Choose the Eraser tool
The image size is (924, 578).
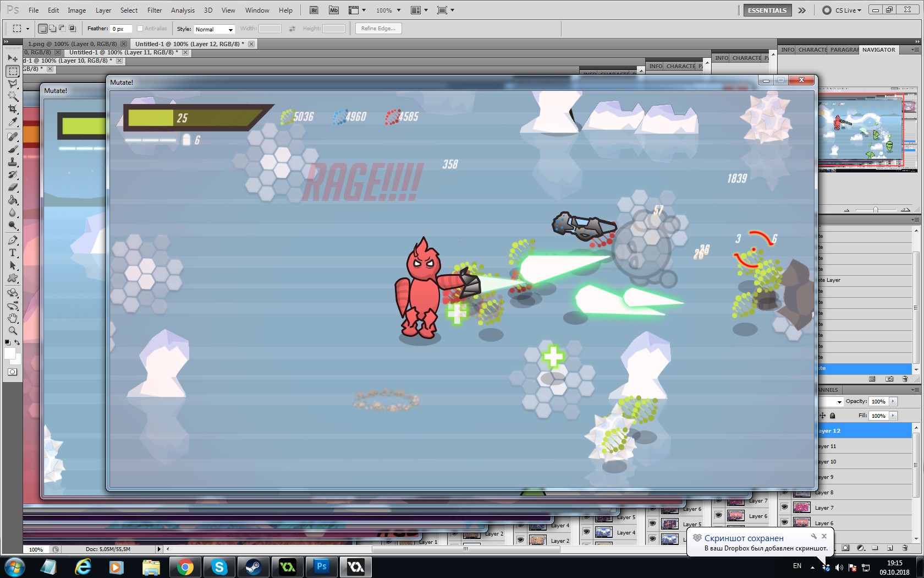pyautogui.click(x=13, y=188)
